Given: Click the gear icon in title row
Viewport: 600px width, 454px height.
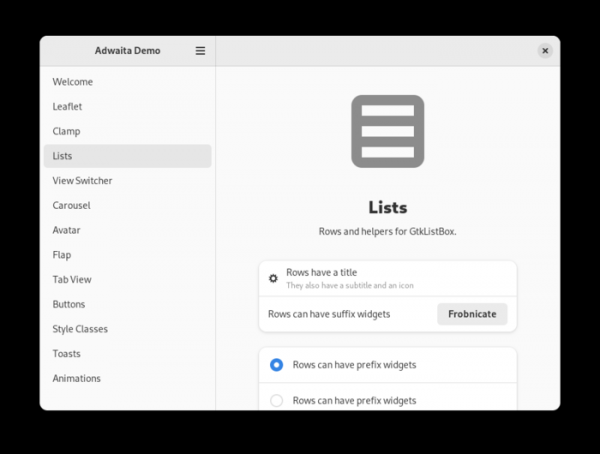Looking at the screenshot, I should point(273,278).
